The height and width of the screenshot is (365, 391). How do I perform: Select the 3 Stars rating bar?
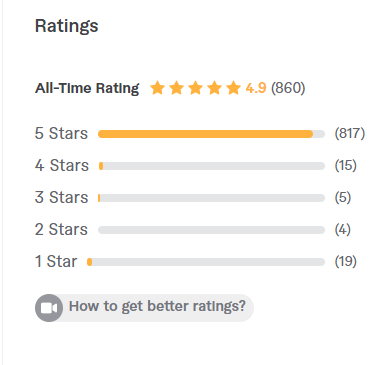211,198
